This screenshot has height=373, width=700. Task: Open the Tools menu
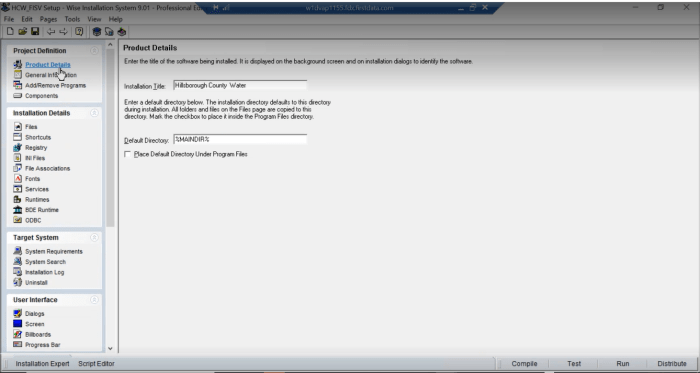[72, 19]
